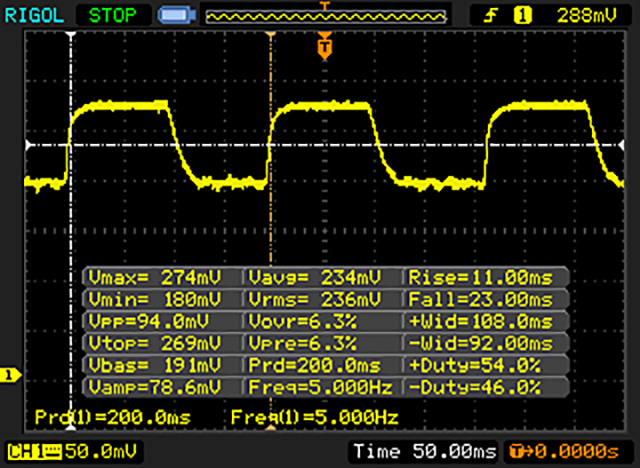This screenshot has width=640, height=468.
Task: Click the battery status icon
Action: click(177, 16)
